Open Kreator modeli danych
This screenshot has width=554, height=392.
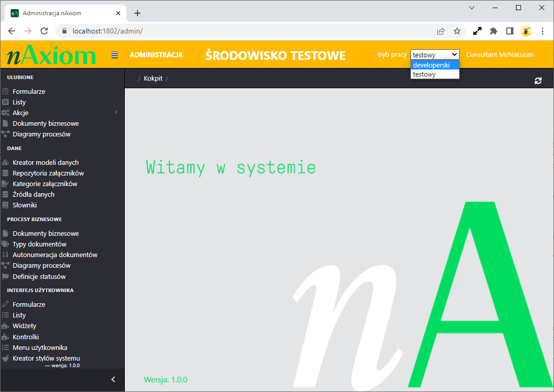(46, 162)
